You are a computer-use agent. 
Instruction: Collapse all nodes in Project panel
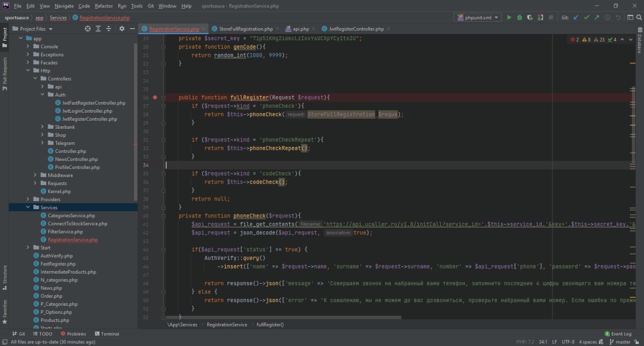tap(110, 29)
